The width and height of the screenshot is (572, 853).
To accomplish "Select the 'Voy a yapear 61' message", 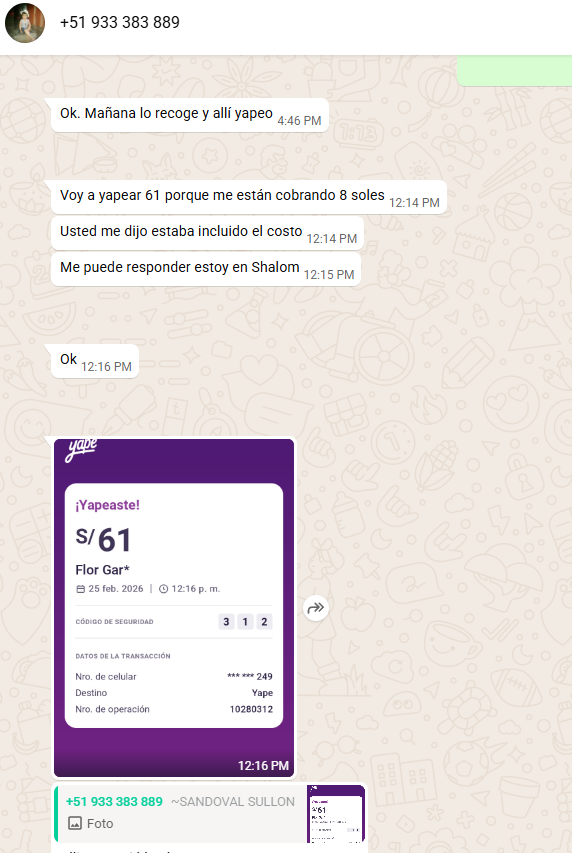I will click(x=249, y=197).
